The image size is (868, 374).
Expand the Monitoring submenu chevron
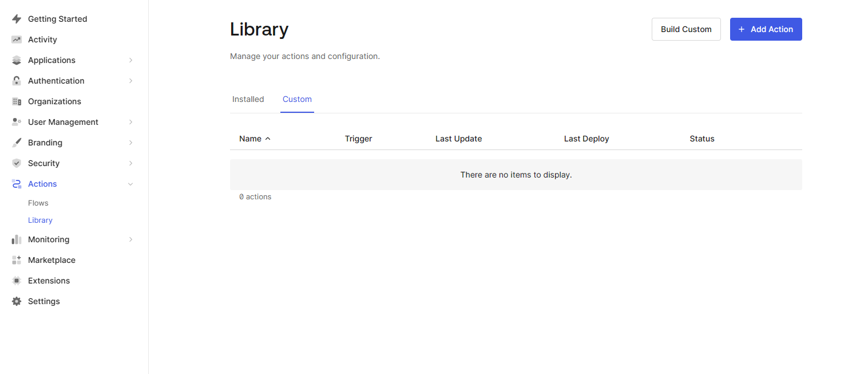130,239
